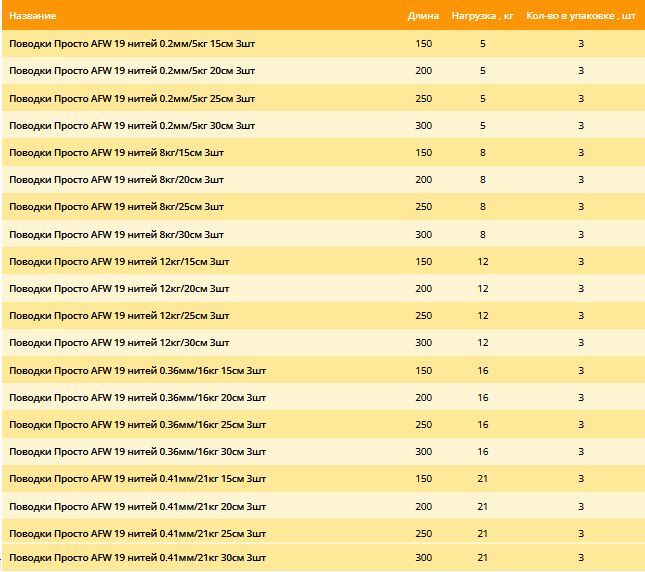The image size is (645, 572).
Task: Click the Нагрузка, кг column header
Action: (483, 16)
